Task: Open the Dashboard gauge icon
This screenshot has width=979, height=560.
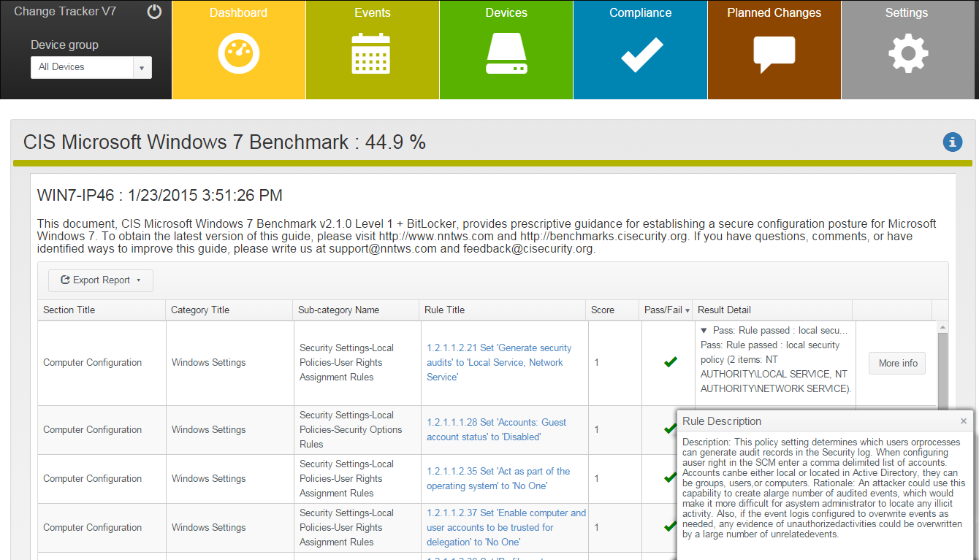Action: tap(238, 53)
